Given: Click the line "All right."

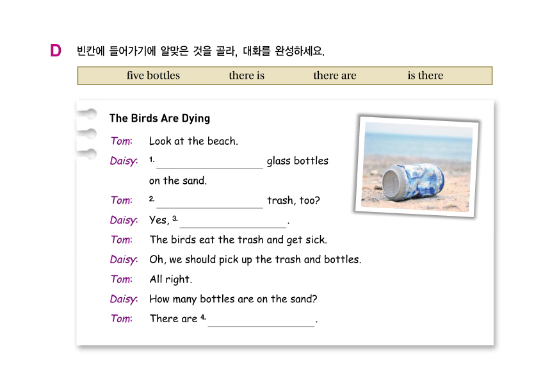Looking at the screenshot, I should click(170, 280).
